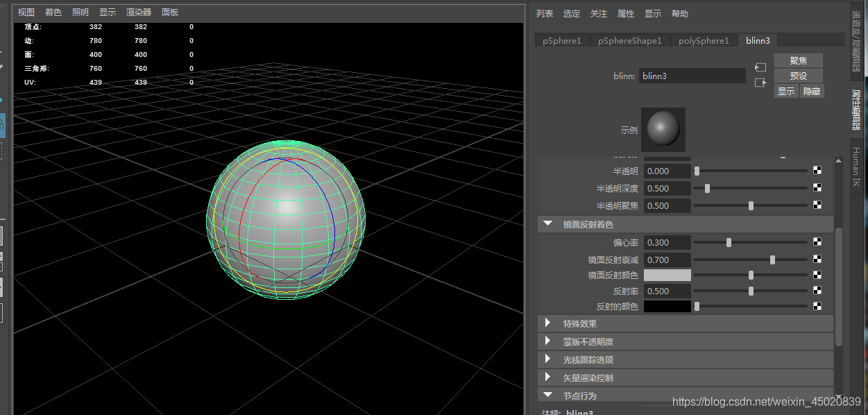Click the map checker icon for 反射率
Image resolution: width=868 pixels, height=415 pixels.
click(817, 291)
